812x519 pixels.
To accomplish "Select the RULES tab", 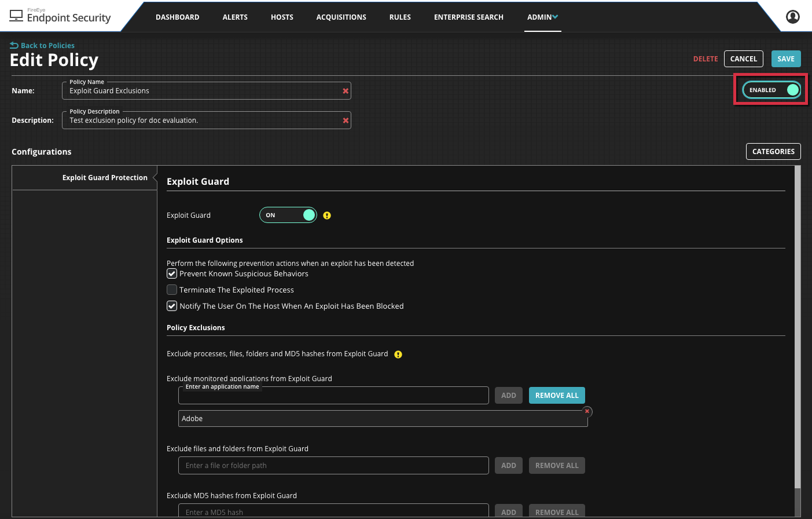I will tap(400, 17).
